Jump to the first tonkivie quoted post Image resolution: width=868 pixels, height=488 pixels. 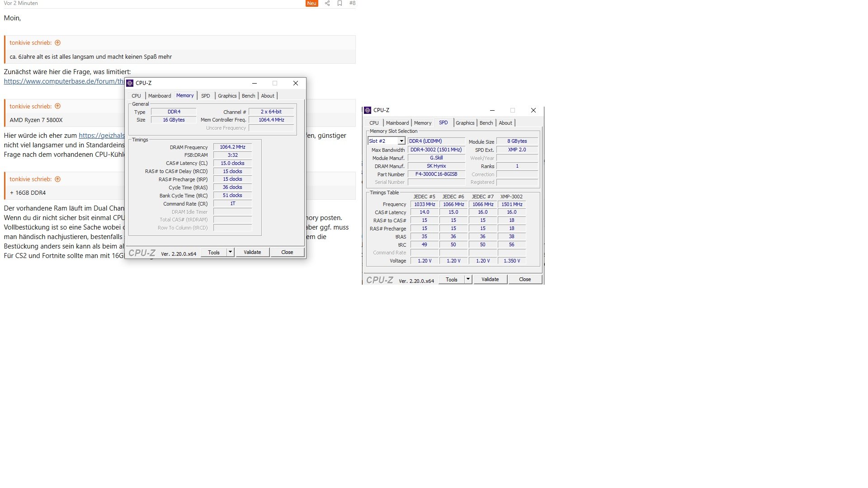(x=57, y=43)
